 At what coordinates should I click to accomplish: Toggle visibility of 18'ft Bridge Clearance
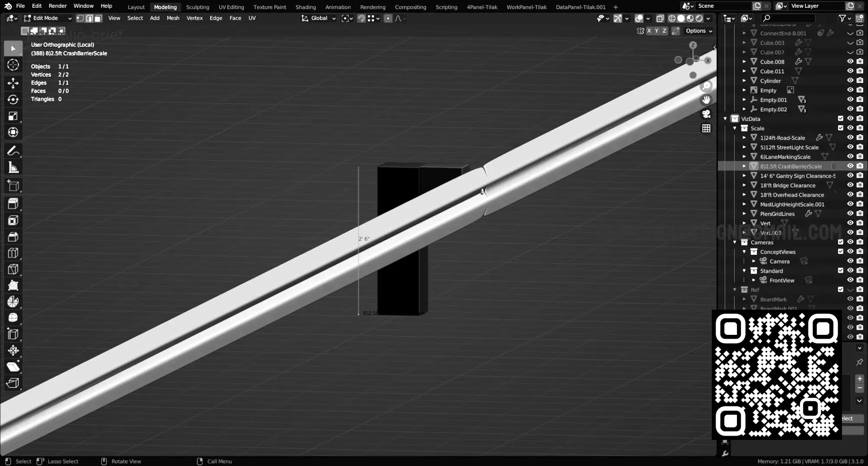coord(850,185)
